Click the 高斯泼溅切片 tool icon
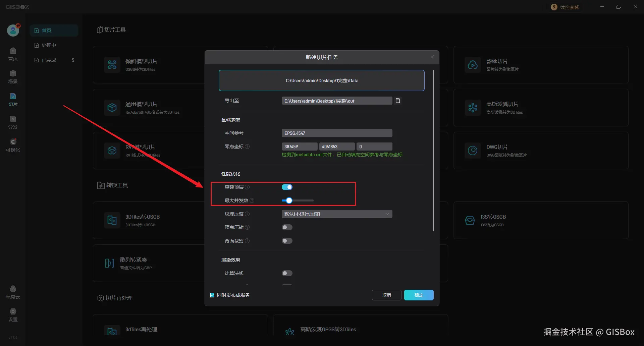This screenshot has height=346, width=644. point(473,108)
